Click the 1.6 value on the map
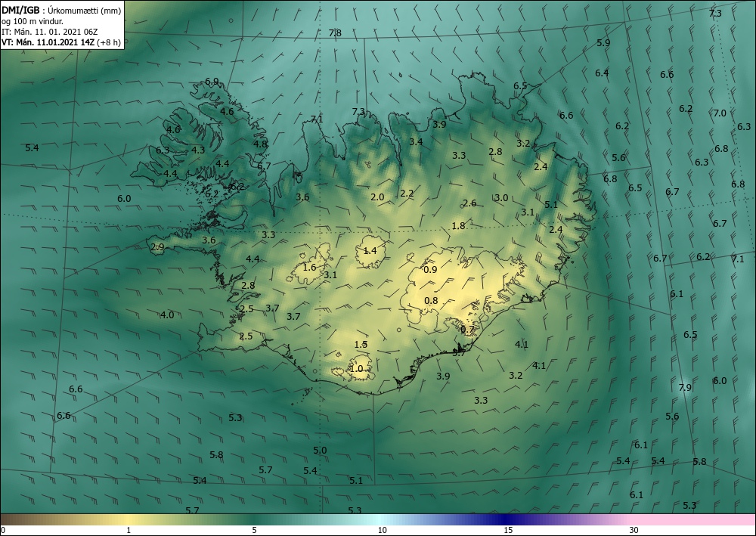756x536 pixels. point(309,268)
